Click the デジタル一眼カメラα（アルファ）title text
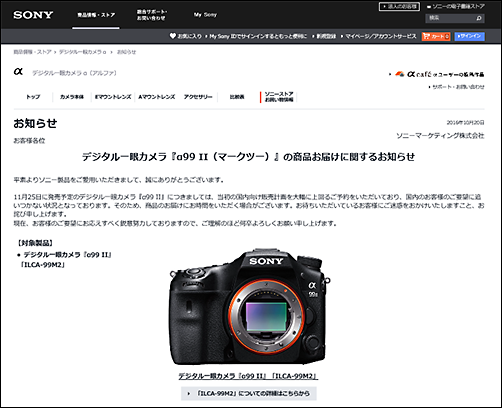 tap(74, 73)
